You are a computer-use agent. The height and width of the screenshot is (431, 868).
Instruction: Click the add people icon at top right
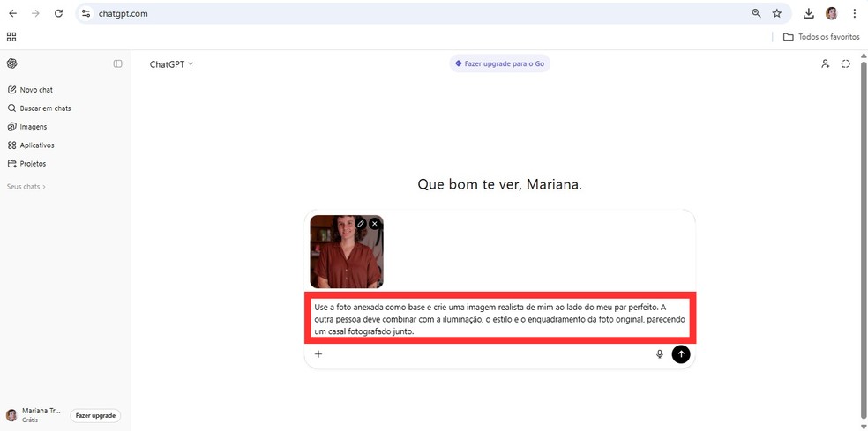826,64
